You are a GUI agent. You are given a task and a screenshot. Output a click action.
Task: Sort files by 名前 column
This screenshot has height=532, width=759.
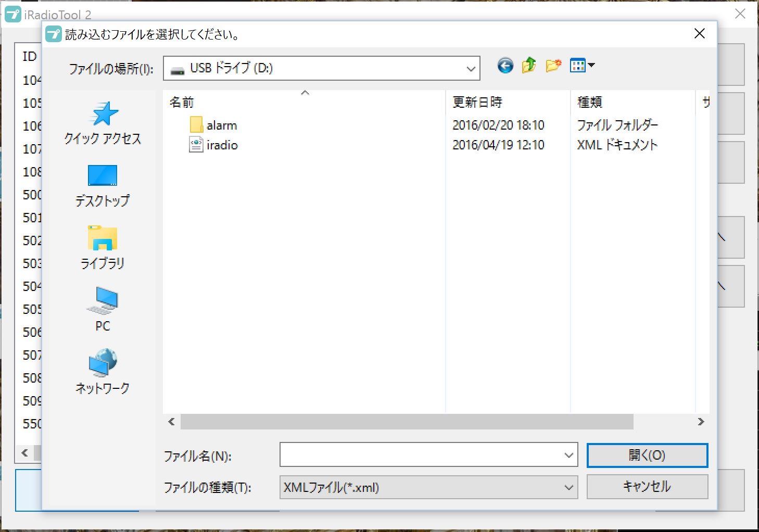304,102
